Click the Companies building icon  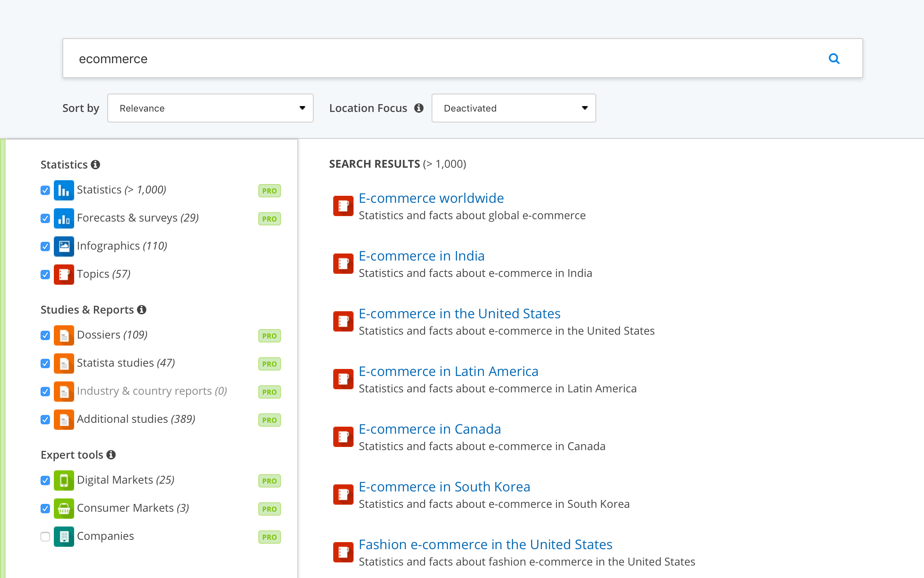pyautogui.click(x=64, y=536)
